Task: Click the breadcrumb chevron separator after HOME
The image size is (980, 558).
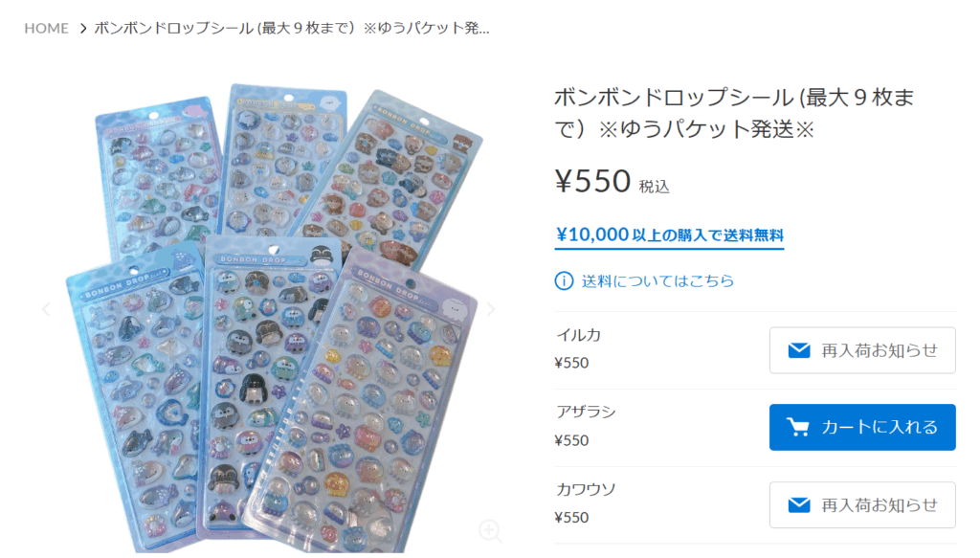Action: click(82, 28)
